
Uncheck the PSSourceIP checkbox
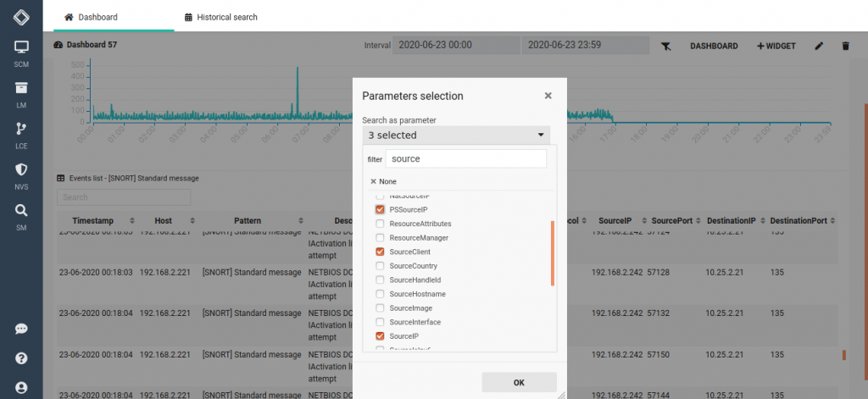(x=381, y=209)
